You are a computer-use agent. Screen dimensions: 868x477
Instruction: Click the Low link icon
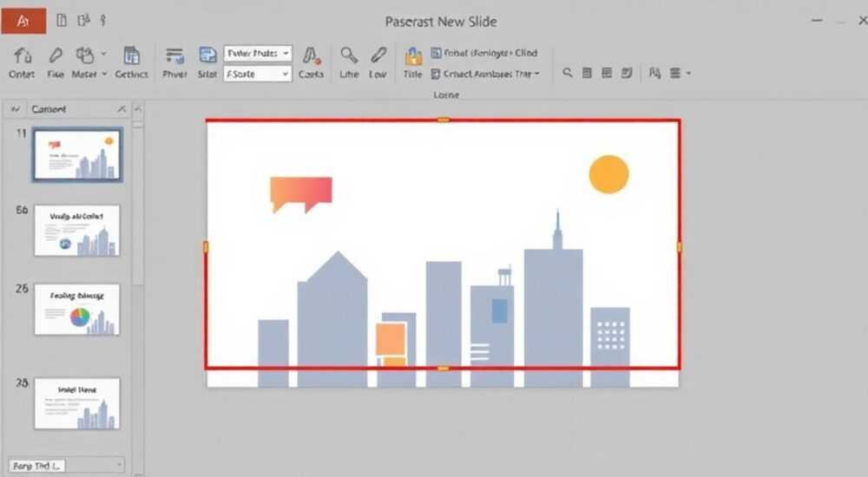[x=378, y=56]
